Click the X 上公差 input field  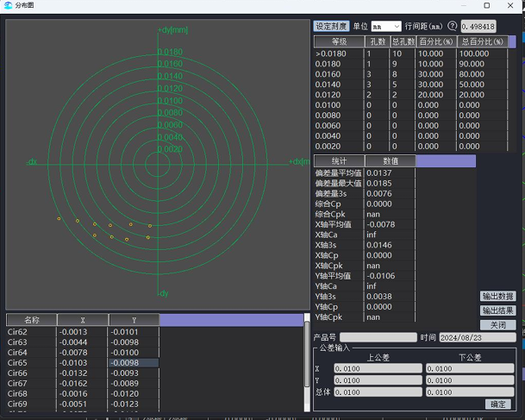coord(378,368)
